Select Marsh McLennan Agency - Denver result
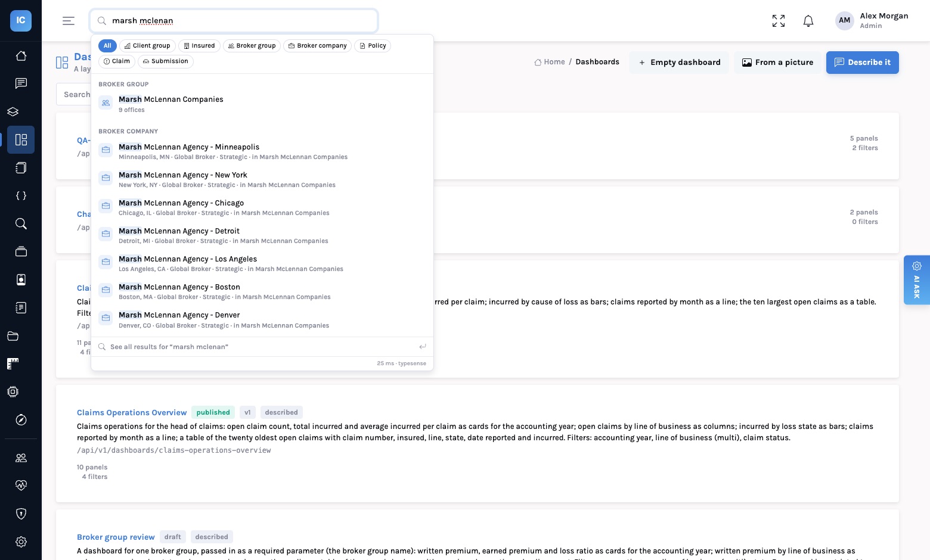Viewport: 930px width, 560px height. tap(262, 320)
